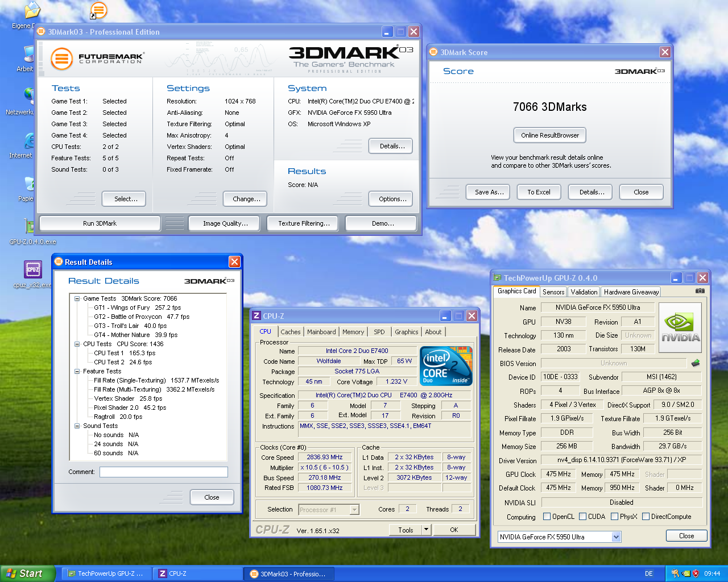728x582 pixels.
Task: Export the score with To Excel
Action: click(x=539, y=192)
